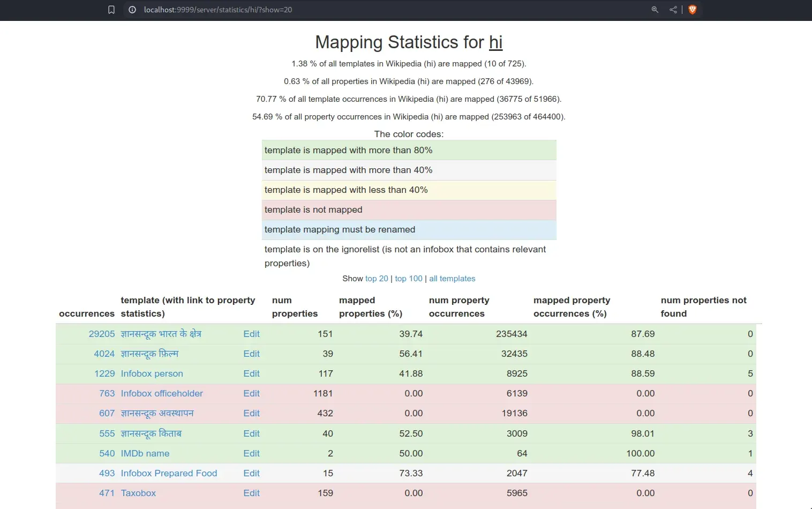Click 1181 num properties for Infobox officeholder
Screen dimensions: 812x509
pyautogui.click(x=323, y=393)
